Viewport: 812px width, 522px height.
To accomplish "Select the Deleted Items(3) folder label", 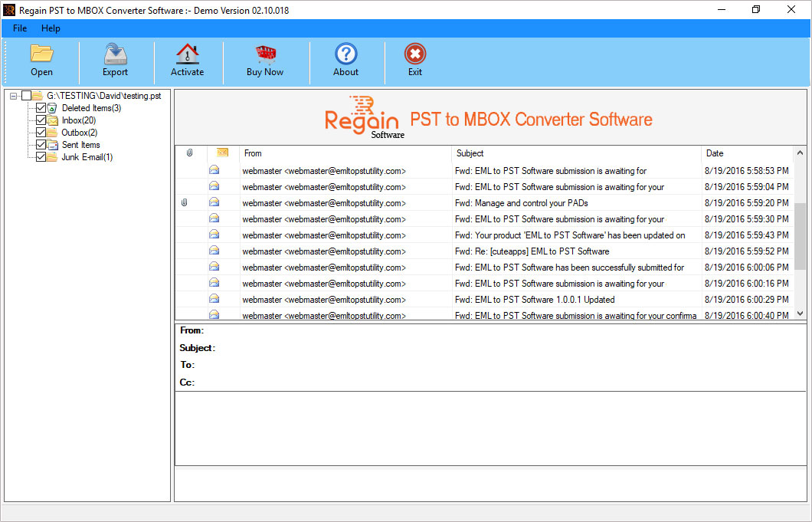I will [91, 108].
